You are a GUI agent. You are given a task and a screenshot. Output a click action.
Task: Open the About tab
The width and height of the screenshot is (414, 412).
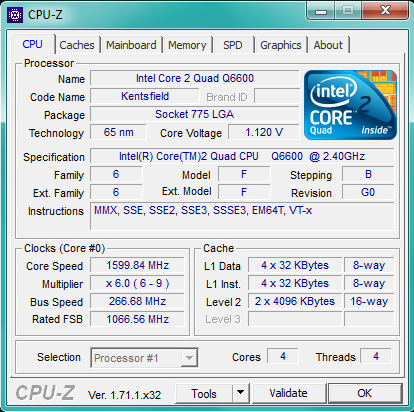[328, 45]
